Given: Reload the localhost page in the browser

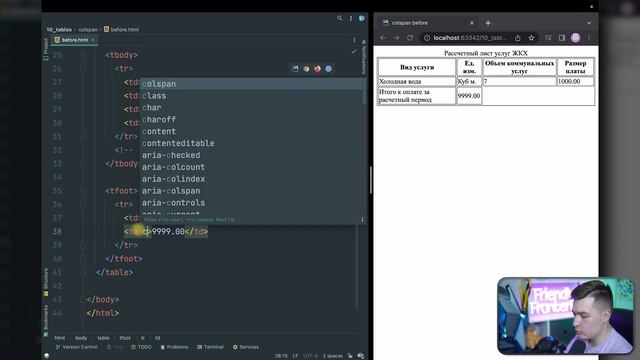Looking at the screenshot, I should tap(410, 38).
